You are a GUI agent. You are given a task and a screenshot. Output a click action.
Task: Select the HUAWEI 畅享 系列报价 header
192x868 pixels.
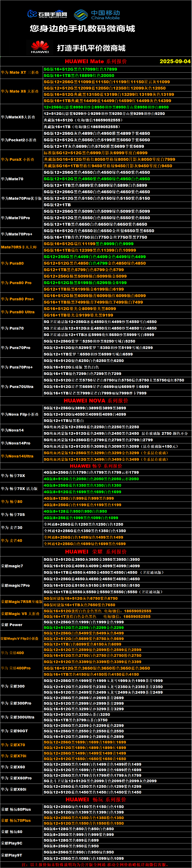click(x=96, y=466)
